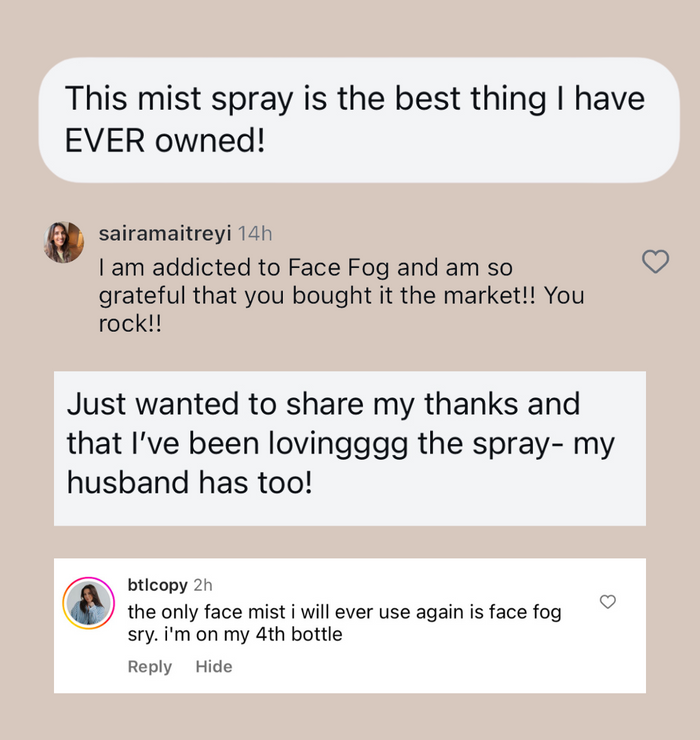Open sairamaitreyi's profile picture
Image resolution: width=700 pixels, height=740 pixels.
[x=64, y=242]
